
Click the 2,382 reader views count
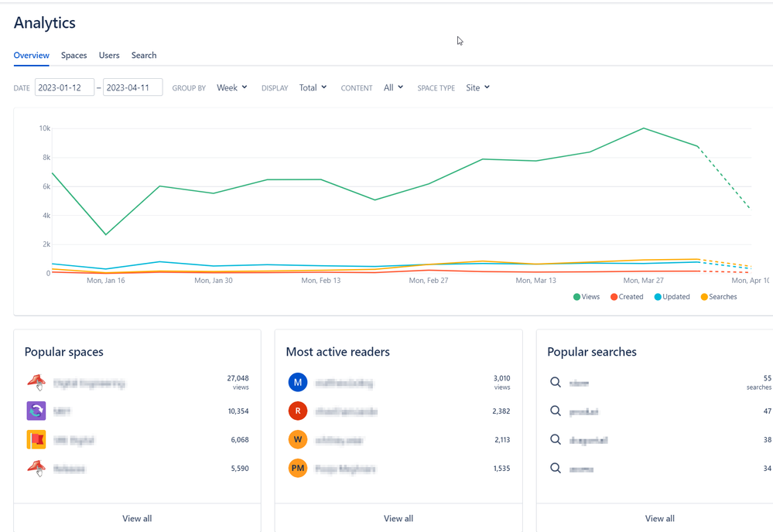click(501, 411)
